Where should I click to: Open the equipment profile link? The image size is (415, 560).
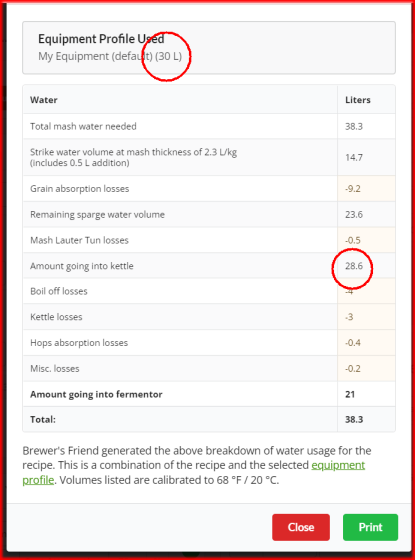[338, 465]
